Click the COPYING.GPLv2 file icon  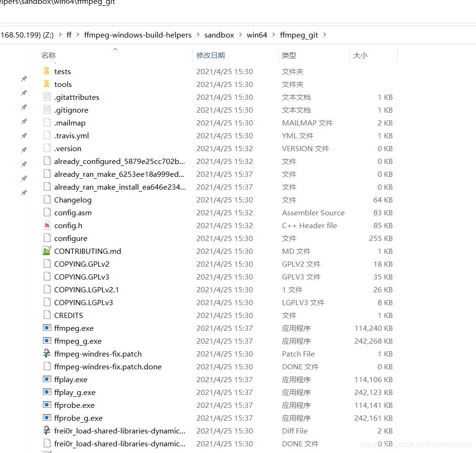[47, 263]
